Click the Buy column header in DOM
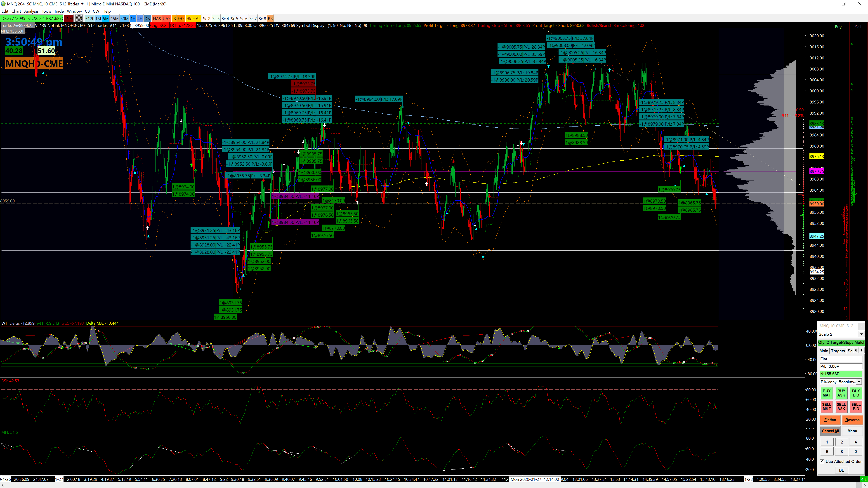 (x=838, y=27)
